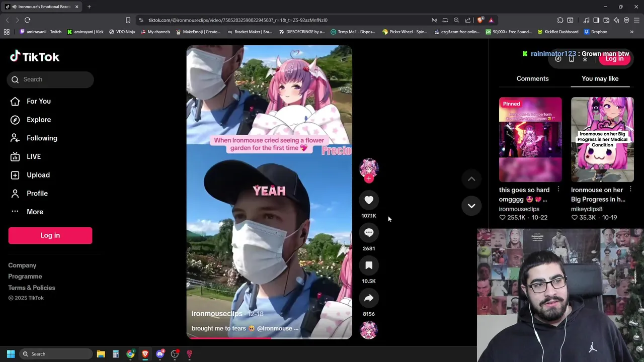The height and width of the screenshot is (362, 644).
Task: Click the TikTok coin icon in top pill
Action: [x=558, y=59]
